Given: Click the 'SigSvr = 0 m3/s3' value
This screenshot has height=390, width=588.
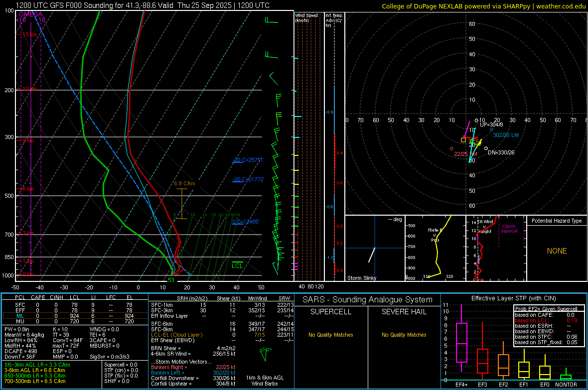Looking at the screenshot, I should tap(110, 357).
